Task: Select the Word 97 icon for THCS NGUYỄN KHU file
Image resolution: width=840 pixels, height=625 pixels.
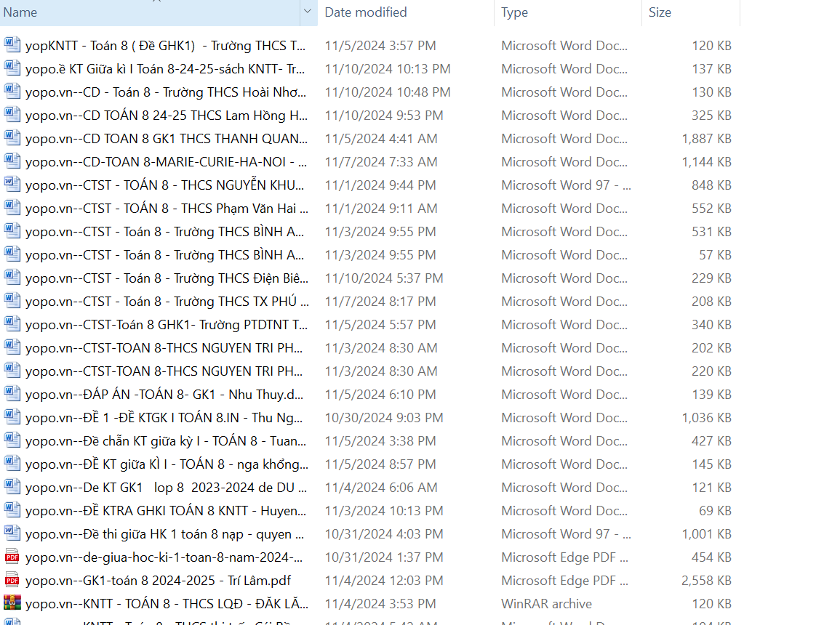Action: pos(12,185)
